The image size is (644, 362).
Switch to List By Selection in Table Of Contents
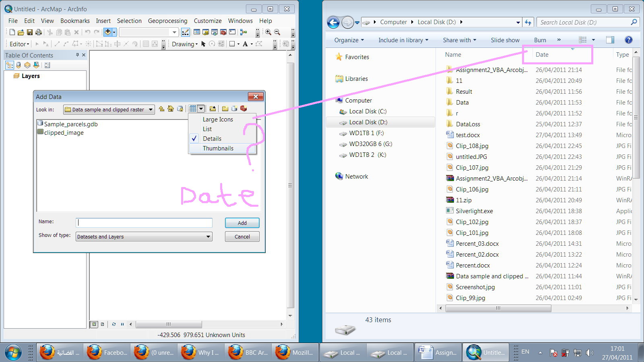(36, 65)
